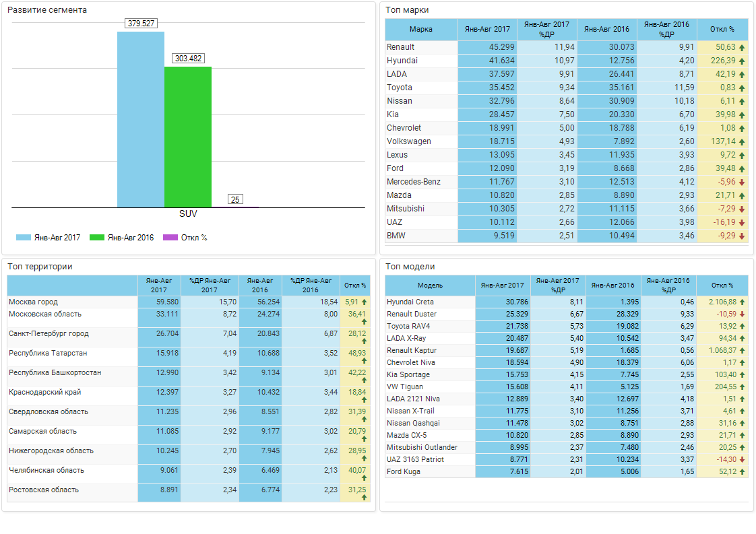Click the up arrow under Челябинская область's 40,07
This screenshot has height=534, width=756.
364,477
